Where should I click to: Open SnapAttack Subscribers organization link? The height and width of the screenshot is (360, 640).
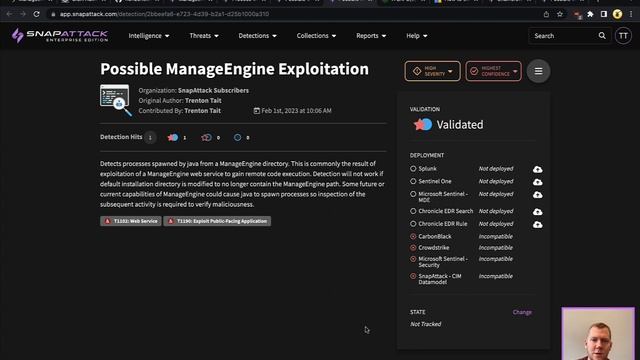click(x=213, y=91)
